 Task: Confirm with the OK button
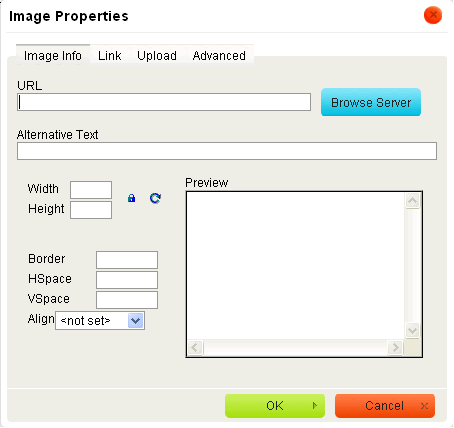(x=275, y=406)
